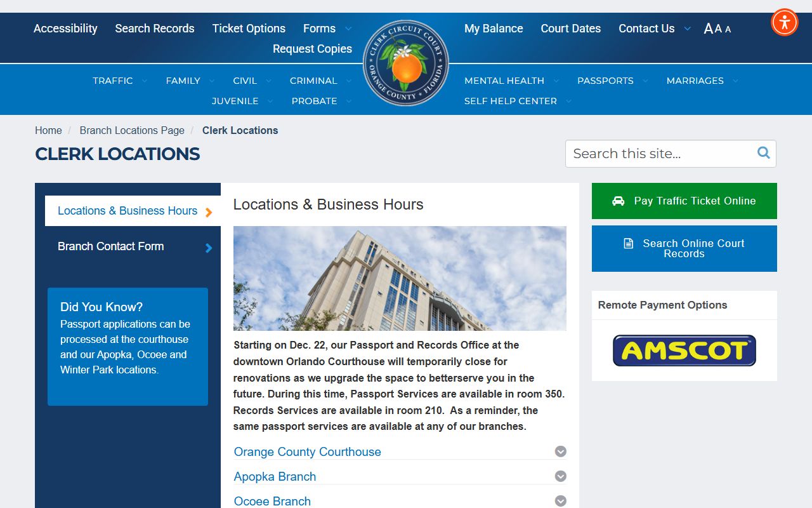This screenshot has width=812, height=508.
Task: Click the search magnifier icon
Action: [764, 153]
